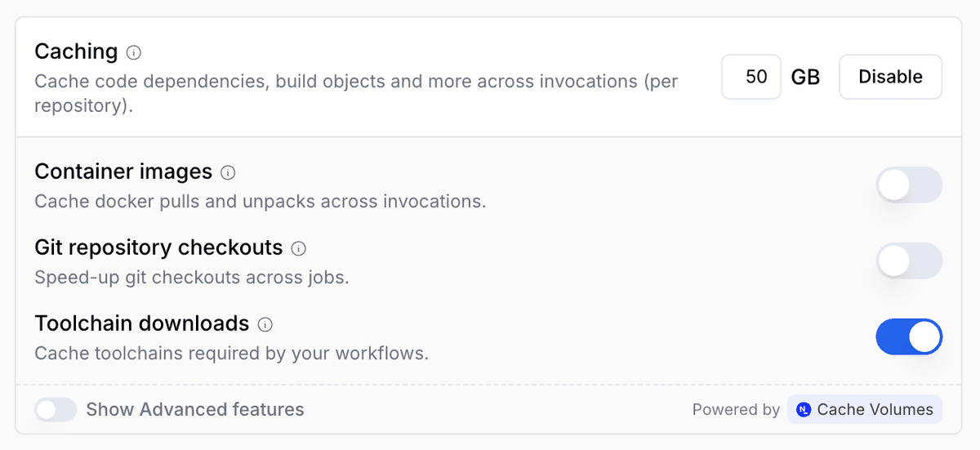Click the info icon next to Caching
The image size is (980, 450).
click(x=134, y=53)
